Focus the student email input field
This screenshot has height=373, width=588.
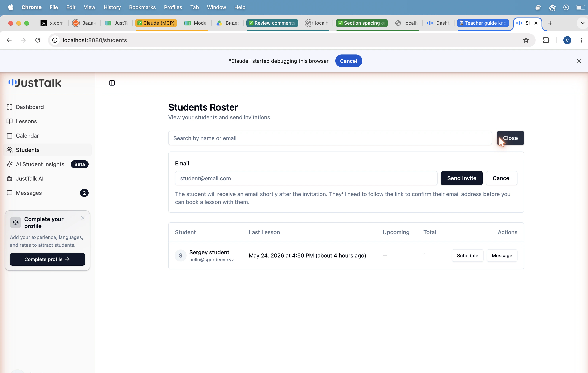[x=306, y=178]
